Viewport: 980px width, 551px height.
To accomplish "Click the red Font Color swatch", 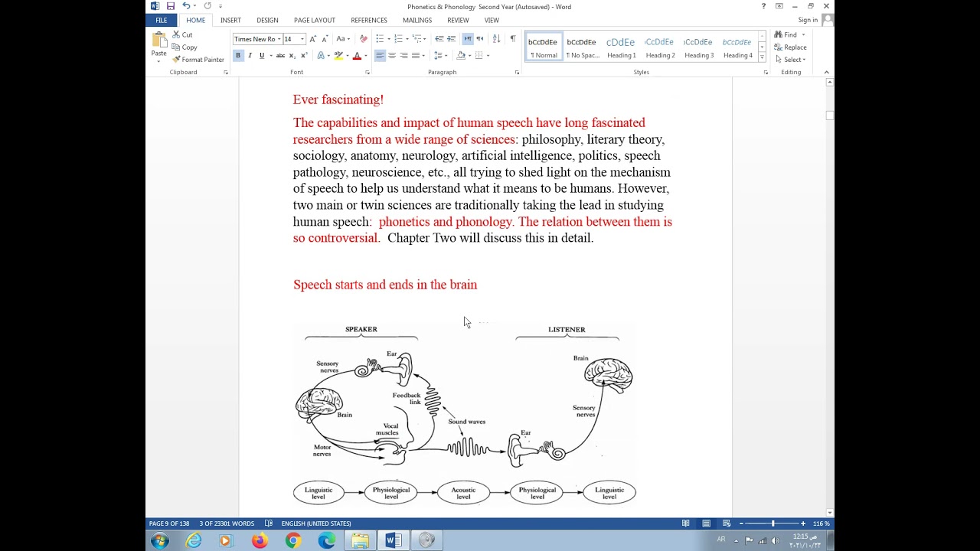I will click(x=357, y=55).
